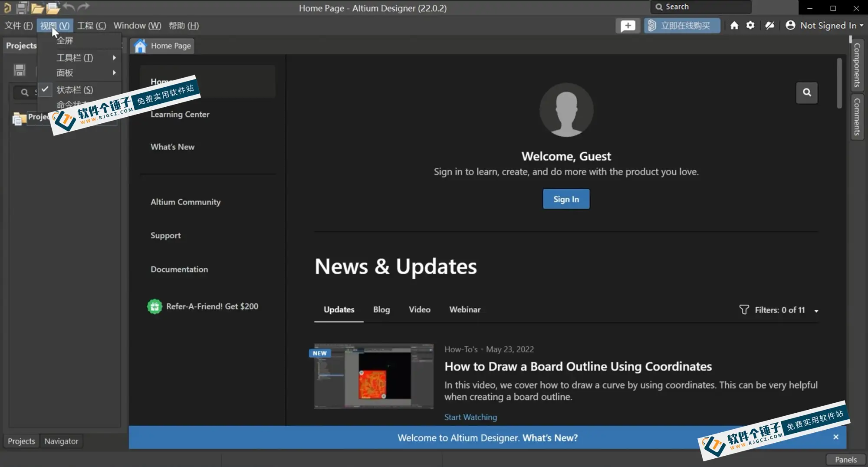Open the How to Draw a Board Outline article title
The image size is (868, 467).
[578, 366]
